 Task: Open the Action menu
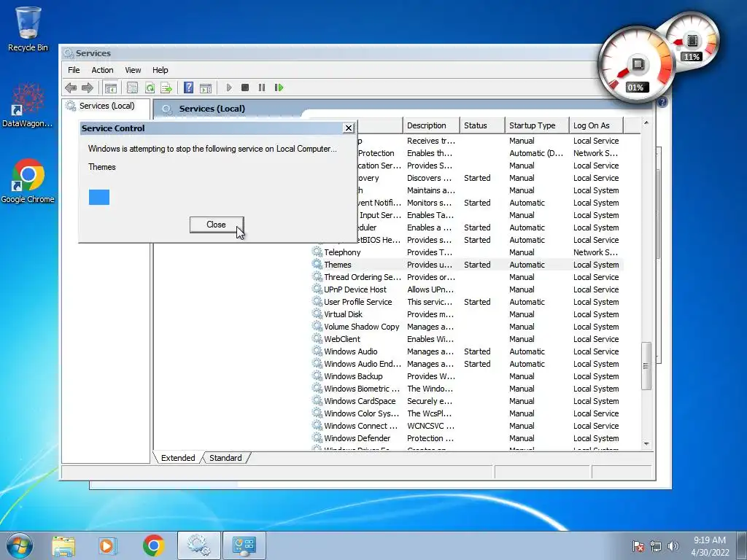tap(102, 70)
